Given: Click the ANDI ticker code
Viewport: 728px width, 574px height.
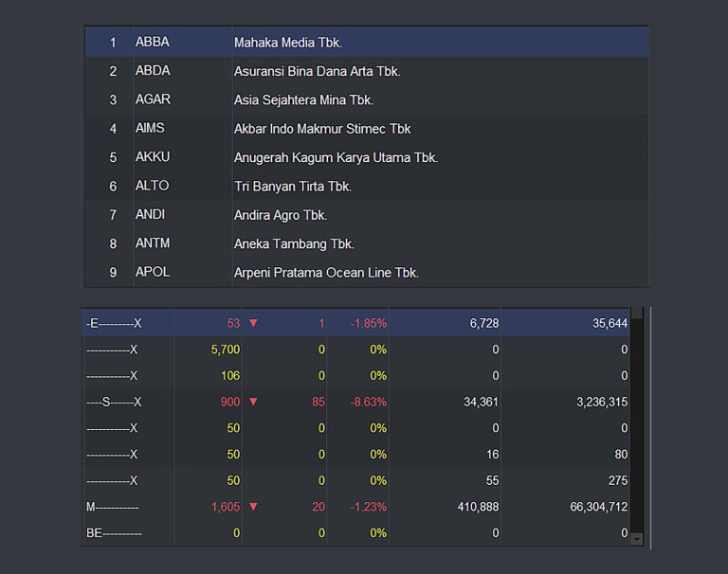Looking at the screenshot, I should click(150, 215).
